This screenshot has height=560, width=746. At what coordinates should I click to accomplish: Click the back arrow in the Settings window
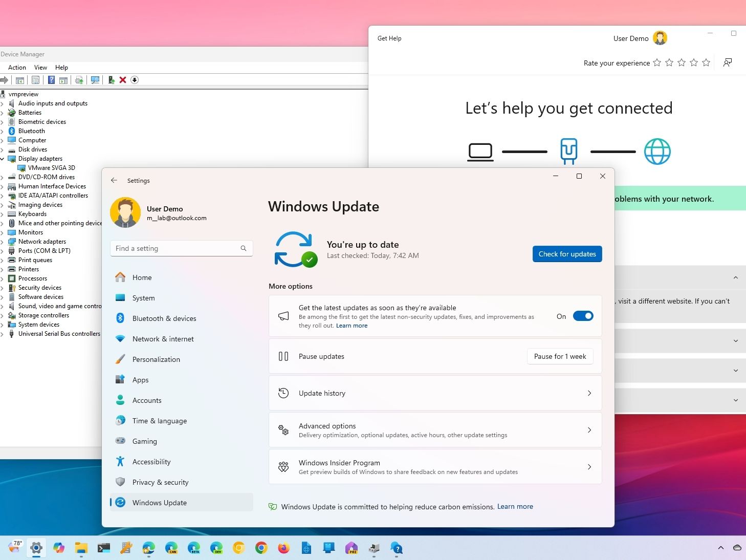(x=114, y=180)
